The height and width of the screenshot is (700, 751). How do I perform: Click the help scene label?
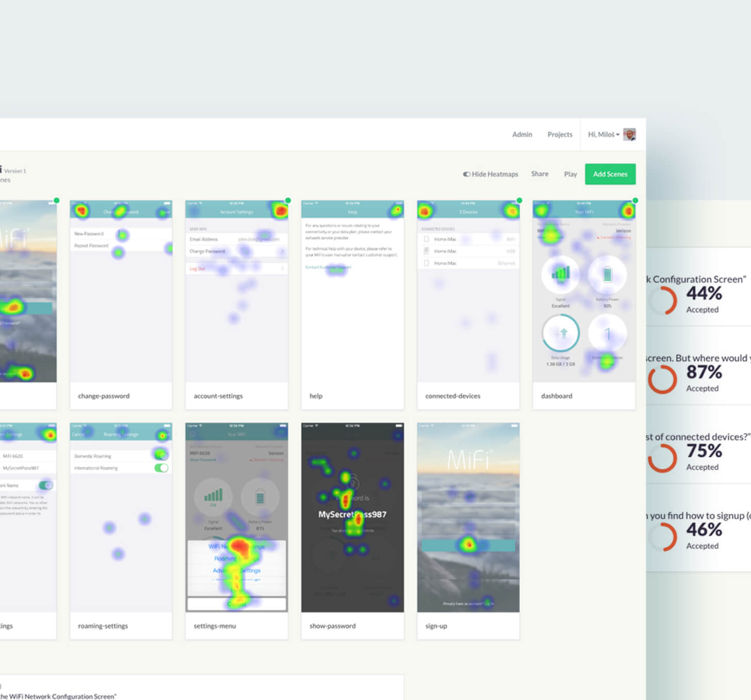[316, 396]
